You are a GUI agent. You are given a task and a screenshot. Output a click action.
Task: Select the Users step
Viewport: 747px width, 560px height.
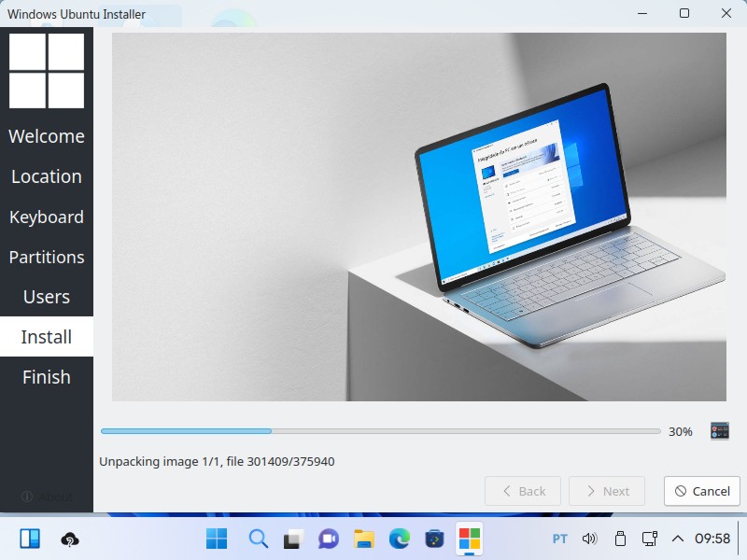click(x=47, y=297)
